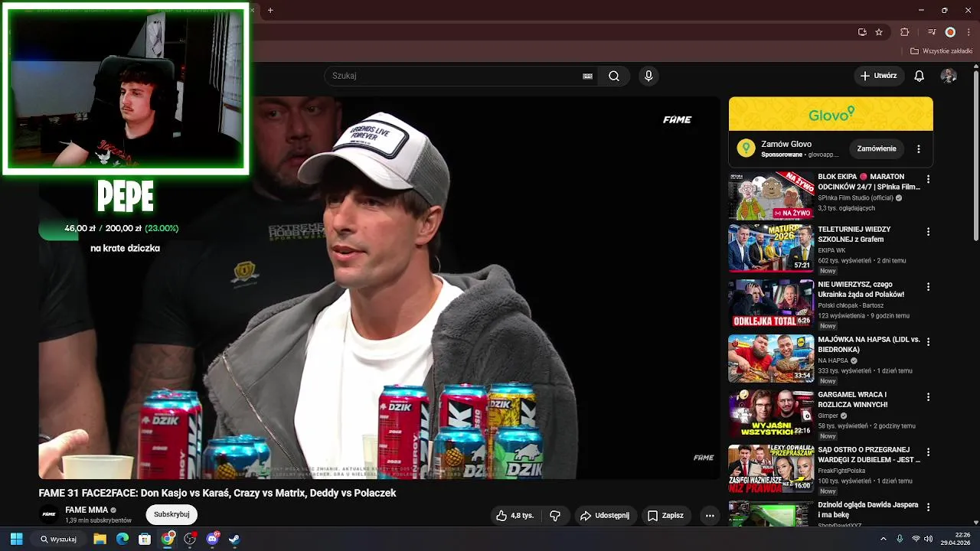Click the Windows taskbar Wyszukaj search
The width and height of the screenshot is (980, 551).
(58, 539)
